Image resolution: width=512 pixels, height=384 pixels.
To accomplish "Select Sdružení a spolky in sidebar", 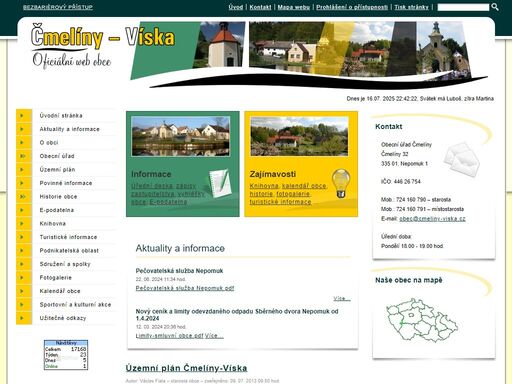I will pyautogui.click(x=65, y=264).
